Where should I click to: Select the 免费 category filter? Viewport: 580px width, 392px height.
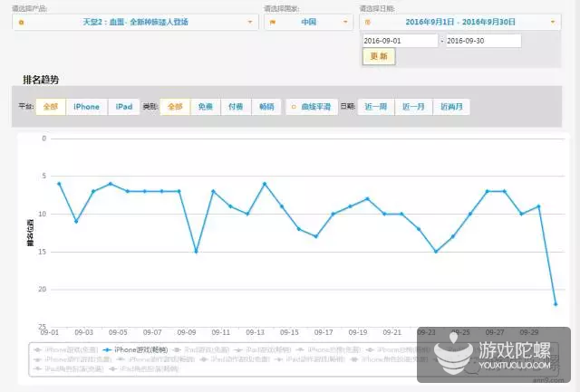tap(206, 107)
